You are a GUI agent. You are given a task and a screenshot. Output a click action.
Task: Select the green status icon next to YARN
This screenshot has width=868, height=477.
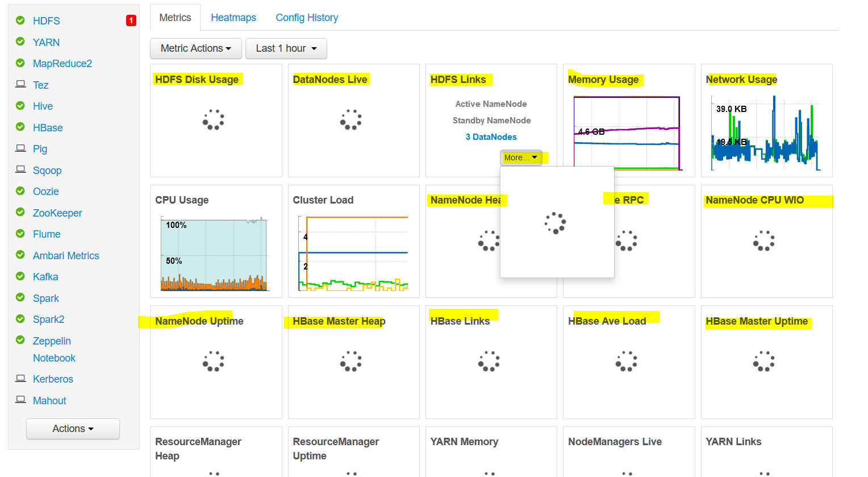[20, 42]
